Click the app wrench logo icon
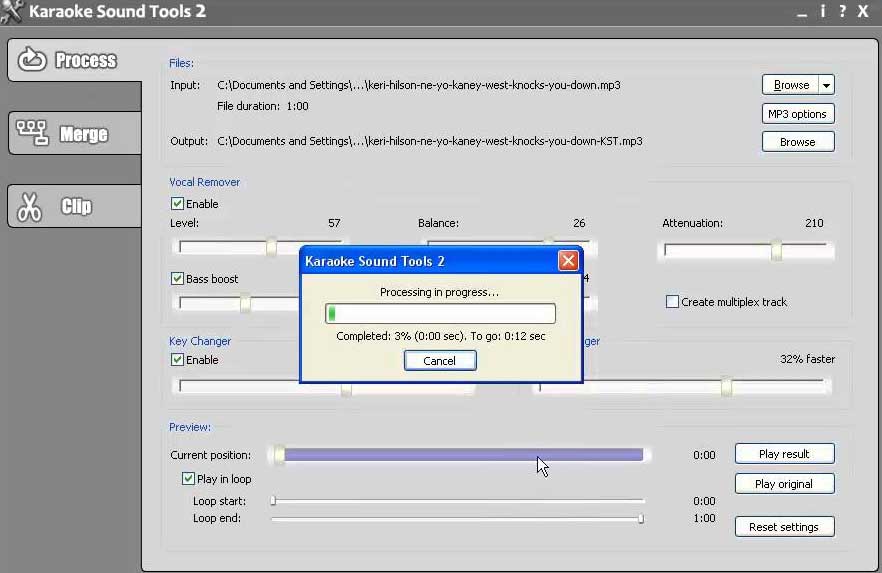882x573 pixels. (11, 11)
